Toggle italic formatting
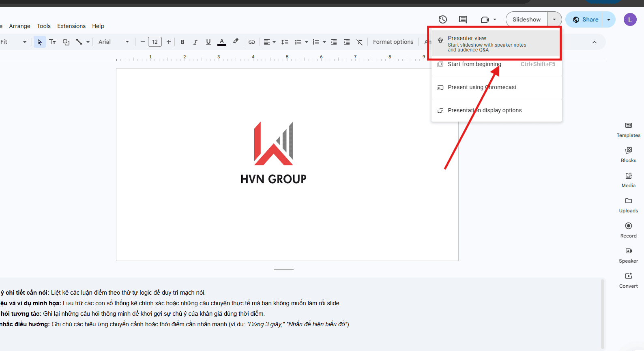 (x=195, y=42)
